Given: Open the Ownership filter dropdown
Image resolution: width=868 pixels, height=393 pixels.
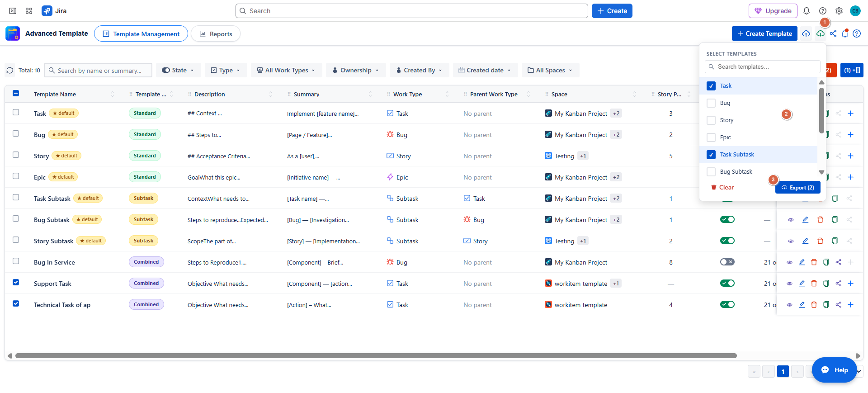Looking at the screenshot, I should (x=356, y=70).
